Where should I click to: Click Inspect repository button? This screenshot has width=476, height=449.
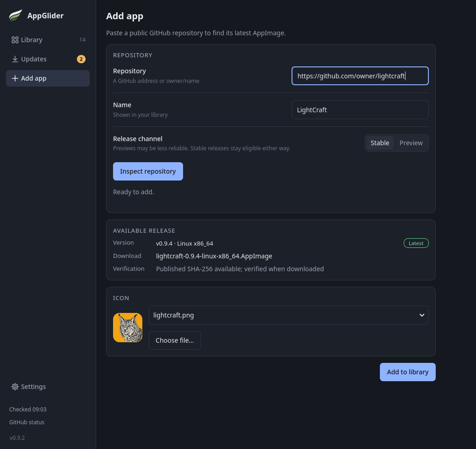[x=148, y=171]
